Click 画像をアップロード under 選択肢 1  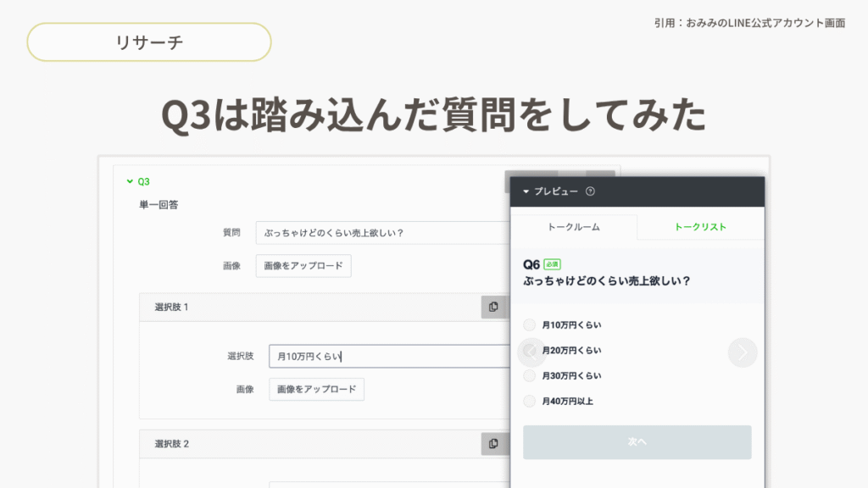[x=316, y=389]
